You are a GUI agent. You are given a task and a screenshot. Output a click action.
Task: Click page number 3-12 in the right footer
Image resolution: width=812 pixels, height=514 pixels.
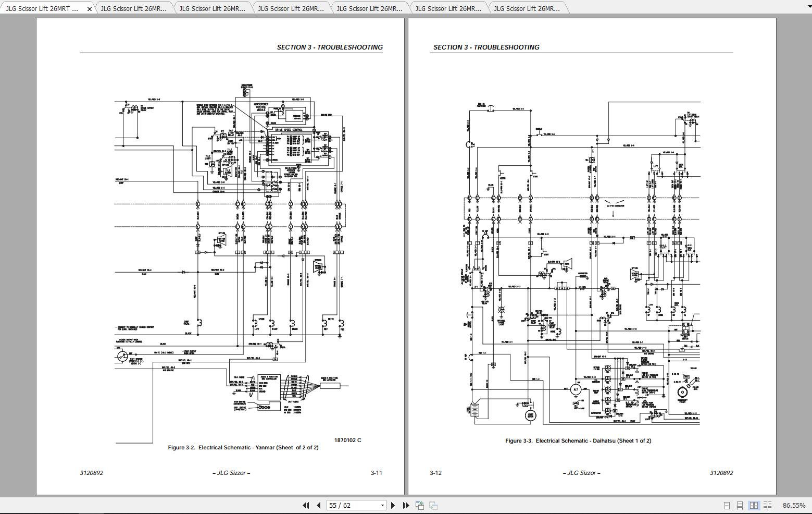[x=435, y=473]
